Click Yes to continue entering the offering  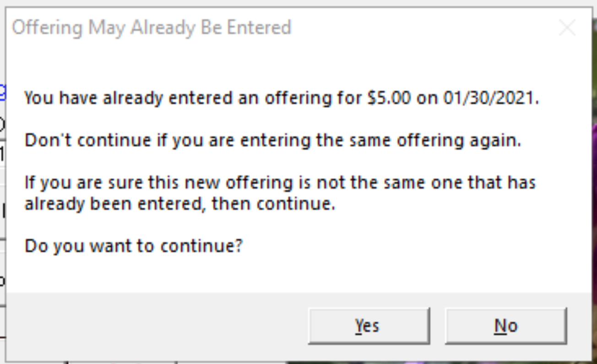[368, 326]
